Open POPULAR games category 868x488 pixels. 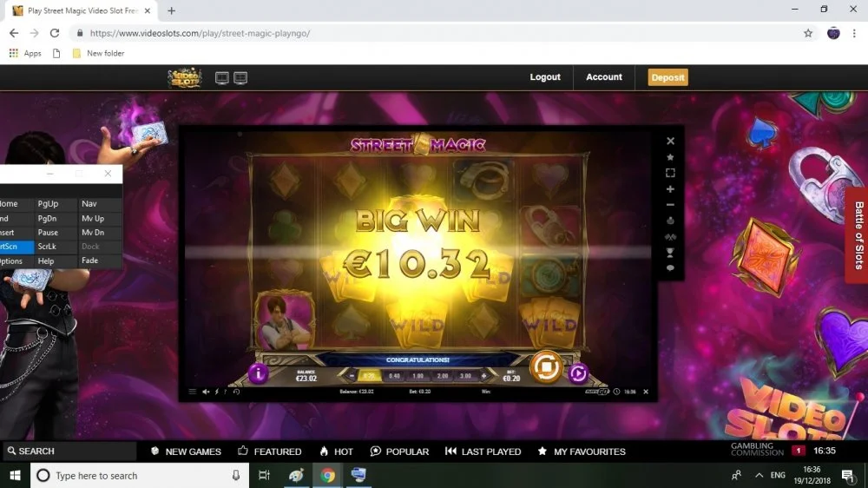(x=399, y=452)
